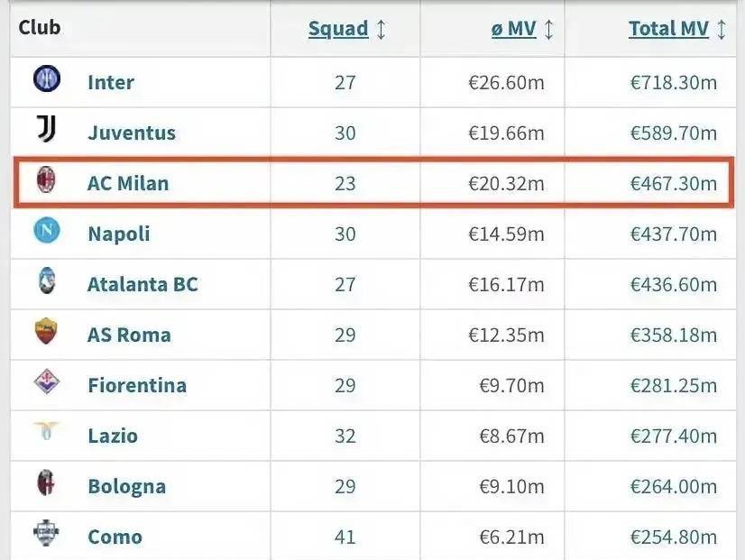The width and height of the screenshot is (745, 560).
Task: Open the Inter club name link
Action: pyautogui.click(x=111, y=82)
